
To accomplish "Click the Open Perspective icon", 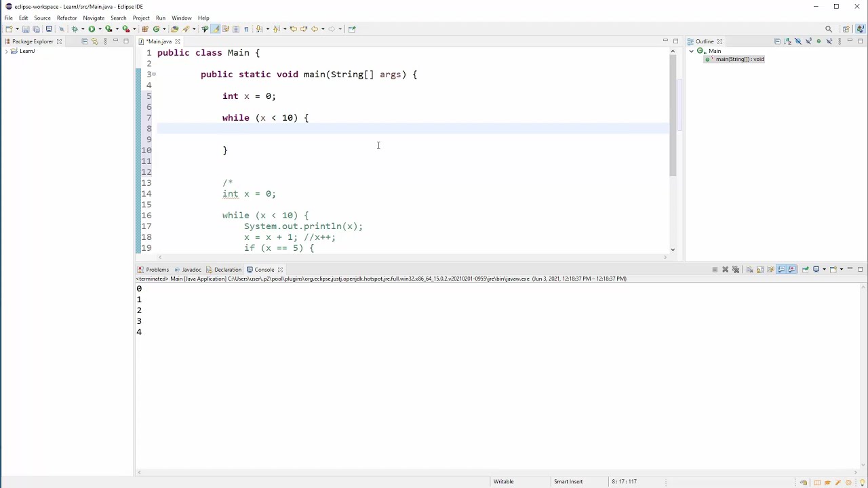I will click(846, 28).
